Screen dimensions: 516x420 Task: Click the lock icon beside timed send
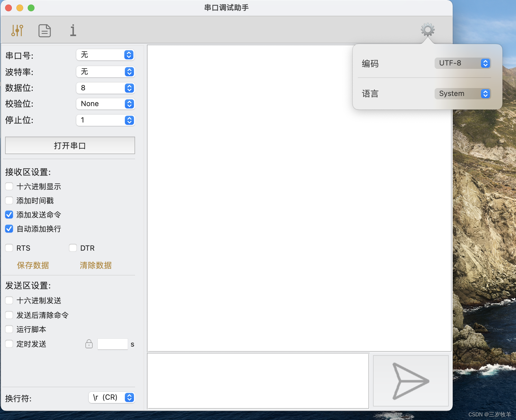[89, 344]
